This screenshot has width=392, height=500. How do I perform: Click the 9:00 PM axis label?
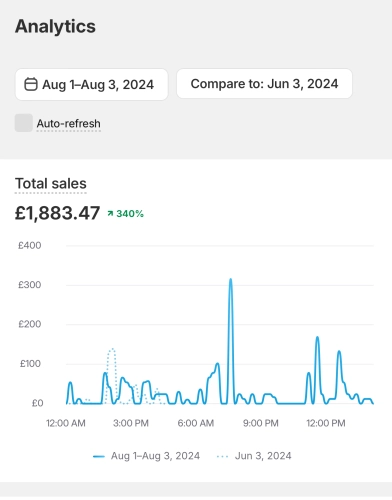tap(261, 423)
